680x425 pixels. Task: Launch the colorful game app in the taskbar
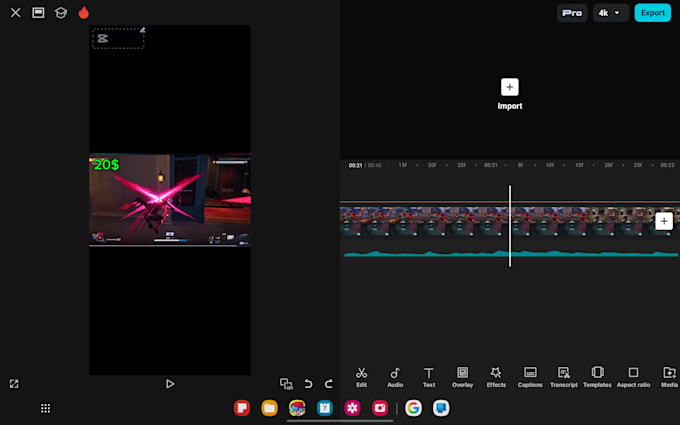(x=297, y=408)
